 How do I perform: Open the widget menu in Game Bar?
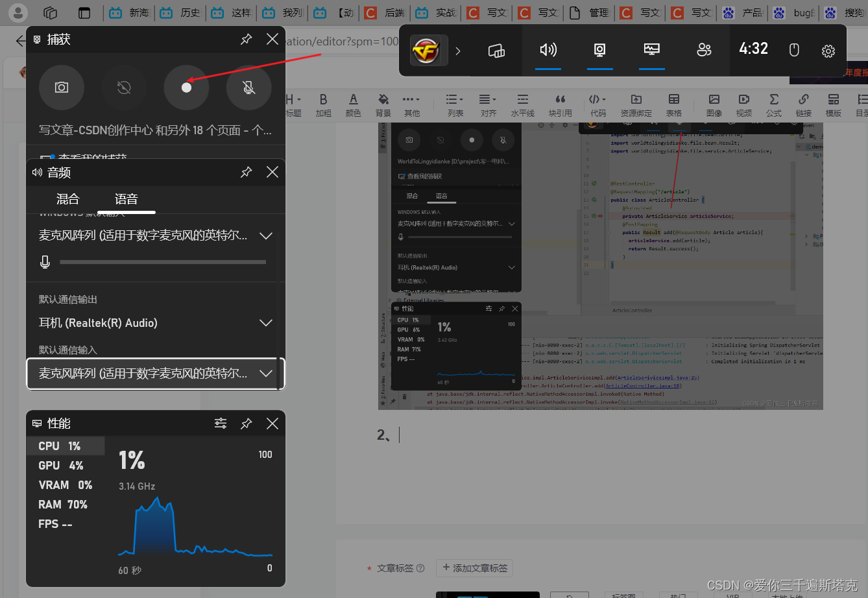[496, 51]
